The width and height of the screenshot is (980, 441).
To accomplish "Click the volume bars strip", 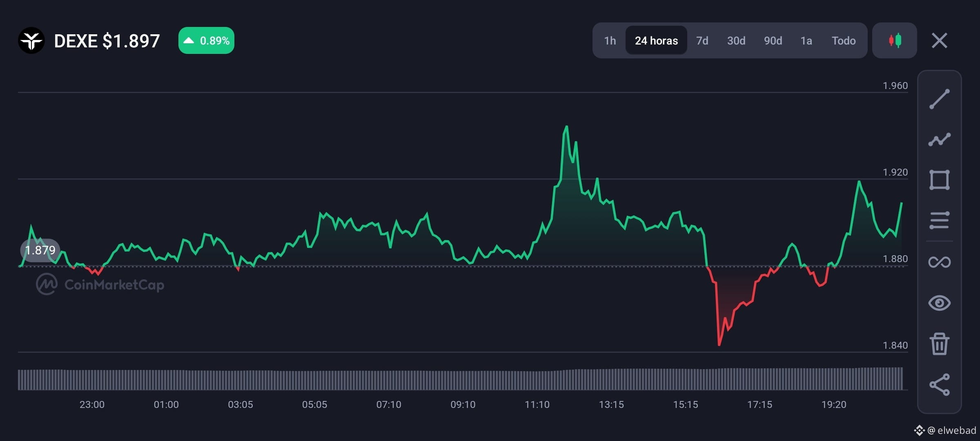I will [461, 379].
